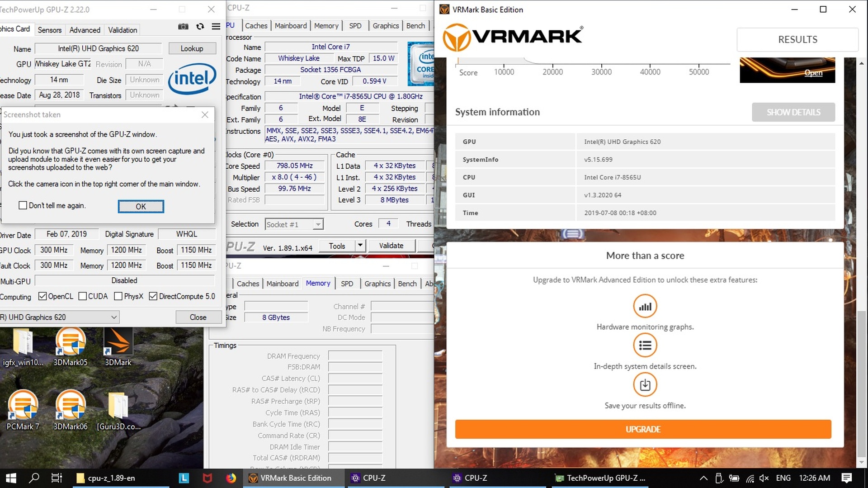Click the VRMark vertical scrollbar thumb

pyautogui.click(x=862, y=384)
